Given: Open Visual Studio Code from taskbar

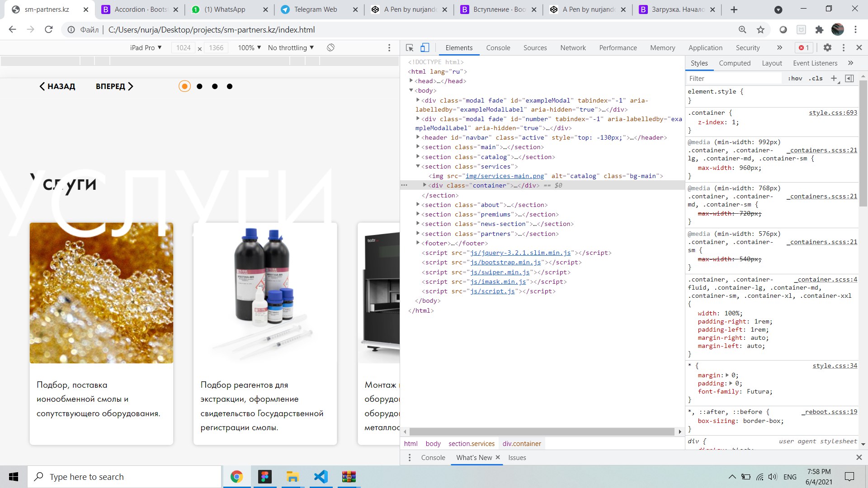Looking at the screenshot, I should 321,477.
